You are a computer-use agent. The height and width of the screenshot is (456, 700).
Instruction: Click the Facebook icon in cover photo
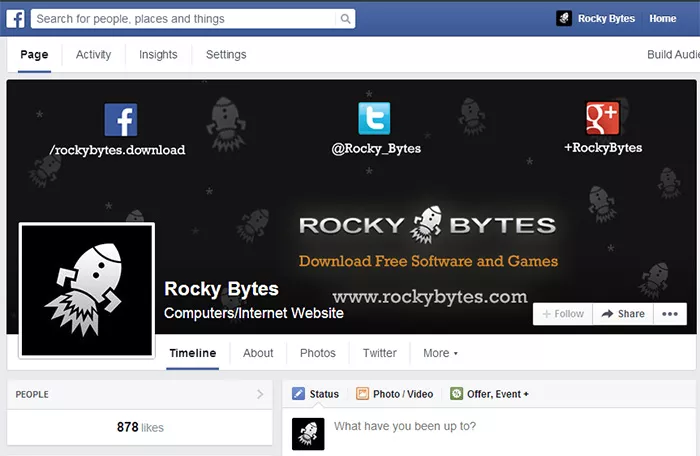[x=121, y=120]
